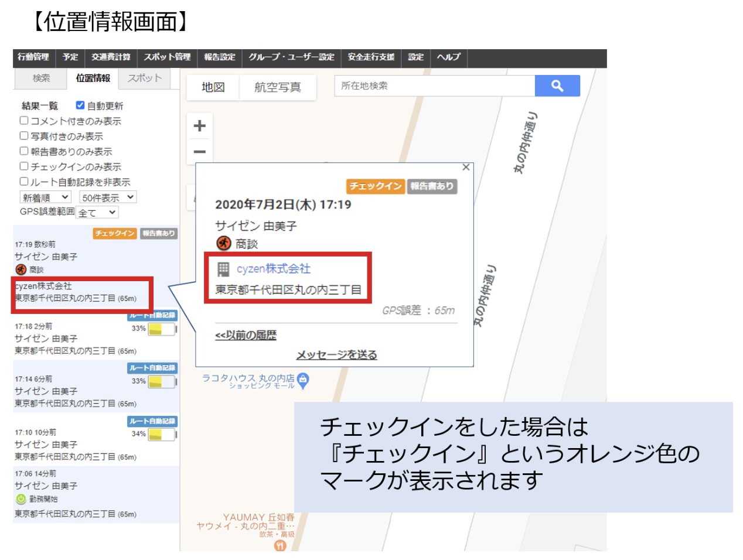Screen dimensions: 743x560
Task: Switch map to 航空写真 view
Action: pyautogui.click(x=278, y=87)
